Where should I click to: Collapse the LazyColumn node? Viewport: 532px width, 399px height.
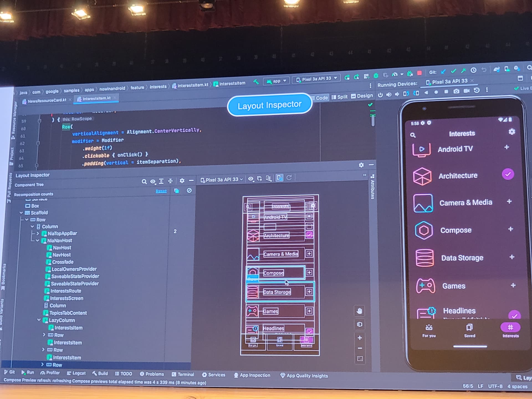coord(39,320)
